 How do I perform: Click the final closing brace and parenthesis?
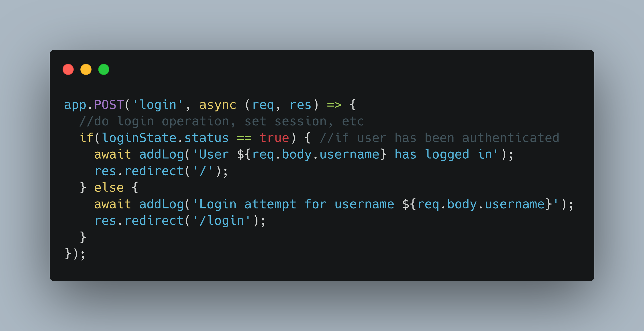pos(75,254)
